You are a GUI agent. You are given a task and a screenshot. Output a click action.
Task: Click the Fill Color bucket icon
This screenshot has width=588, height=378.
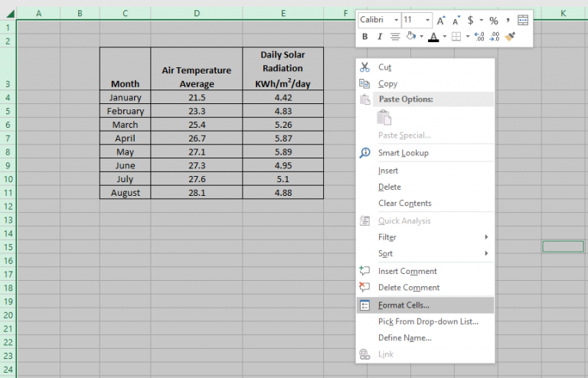point(411,36)
